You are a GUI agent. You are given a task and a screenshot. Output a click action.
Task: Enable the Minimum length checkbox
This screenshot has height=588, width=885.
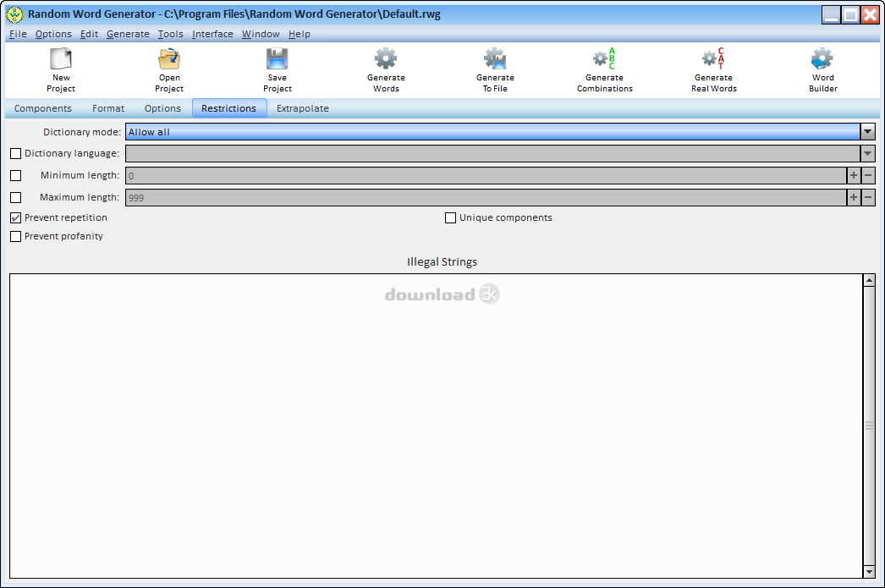coord(16,175)
